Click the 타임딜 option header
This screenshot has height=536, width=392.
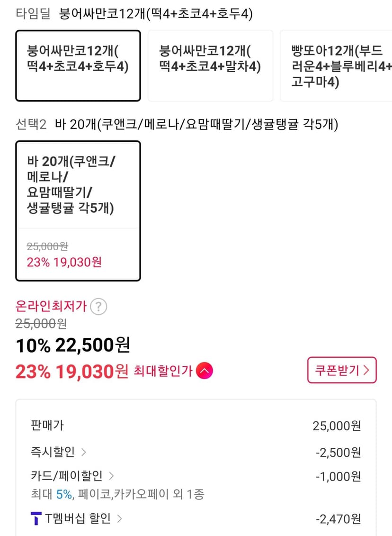click(x=33, y=14)
